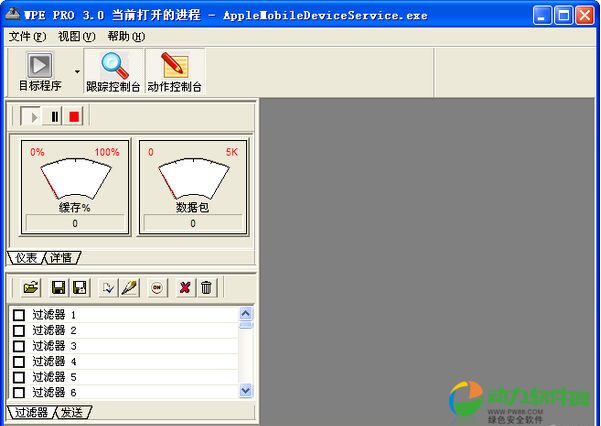Viewport: 601px width, 426px height.
Task: Click the 目标程序 target program icon
Action: [40, 66]
